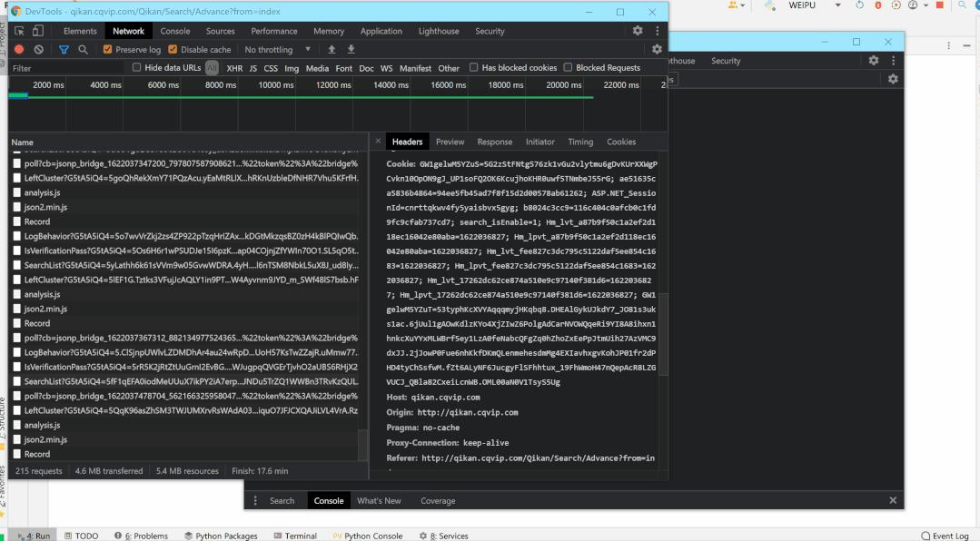Filter requests by XHR type
This screenshot has height=541, width=980.
coord(234,68)
